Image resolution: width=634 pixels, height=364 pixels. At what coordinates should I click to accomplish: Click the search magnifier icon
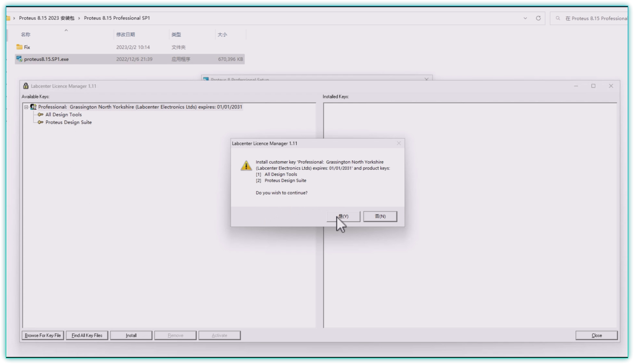click(x=558, y=18)
